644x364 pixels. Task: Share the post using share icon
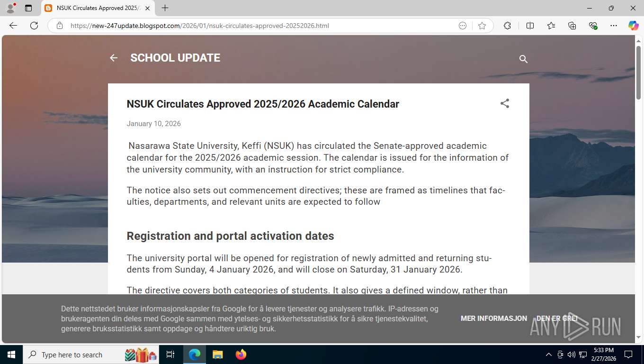click(505, 103)
